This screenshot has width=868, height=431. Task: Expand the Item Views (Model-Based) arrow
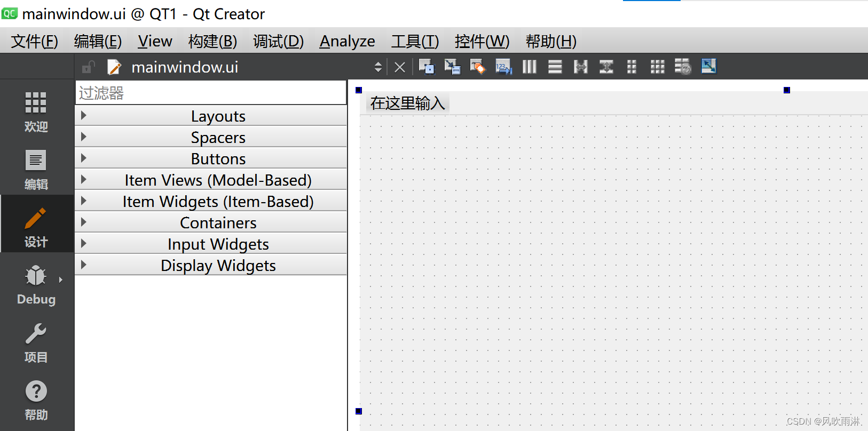pyautogui.click(x=83, y=179)
